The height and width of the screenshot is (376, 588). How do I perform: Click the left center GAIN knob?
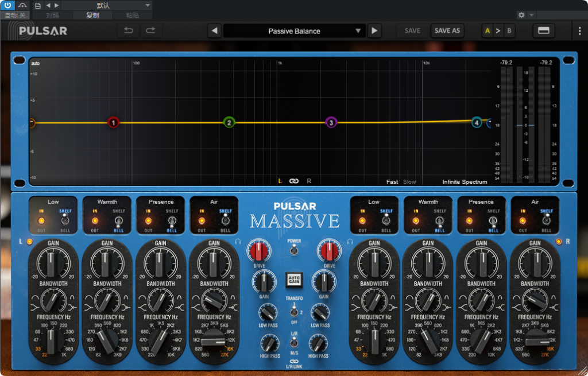[x=264, y=282]
